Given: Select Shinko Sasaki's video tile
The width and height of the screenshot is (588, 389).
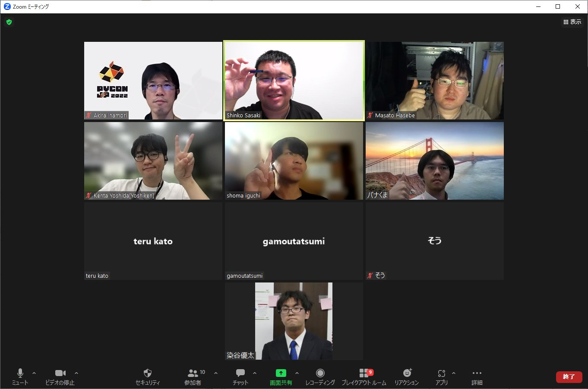Looking at the screenshot, I should 294,81.
